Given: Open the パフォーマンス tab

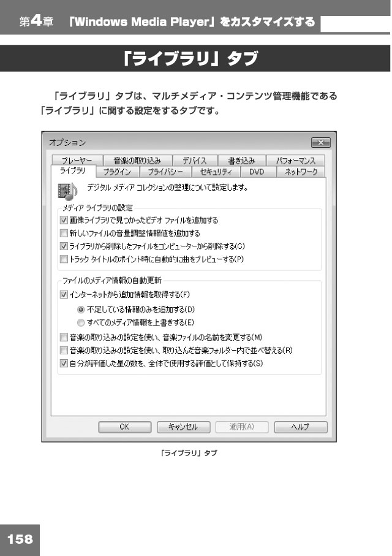Looking at the screenshot, I should [296, 161].
